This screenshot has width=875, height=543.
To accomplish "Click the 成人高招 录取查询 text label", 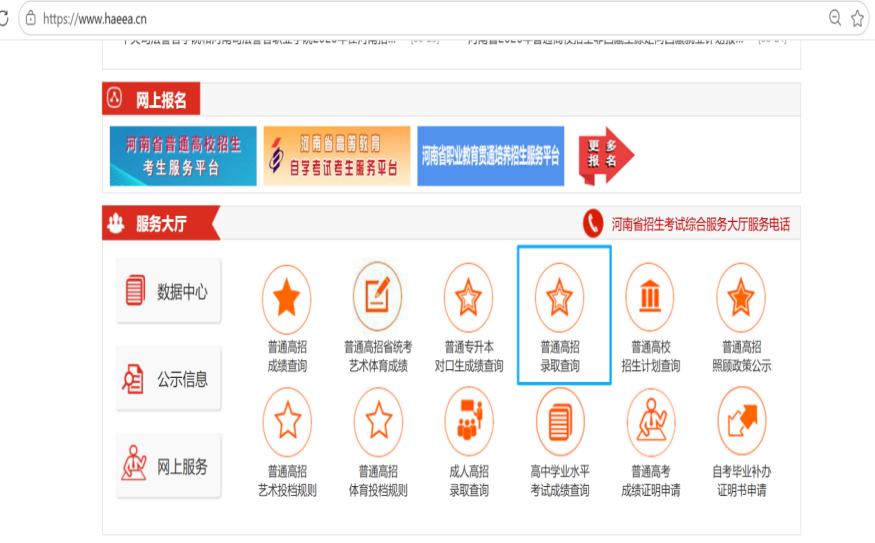I will point(469,480).
